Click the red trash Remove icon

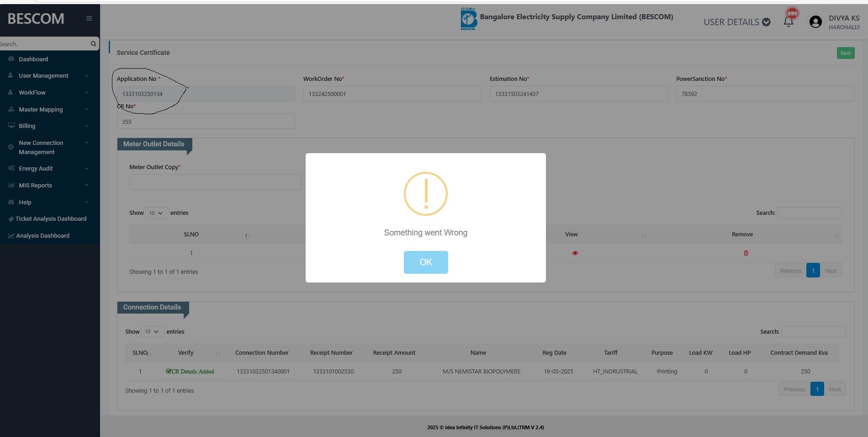pyautogui.click(x=746, y=253)
